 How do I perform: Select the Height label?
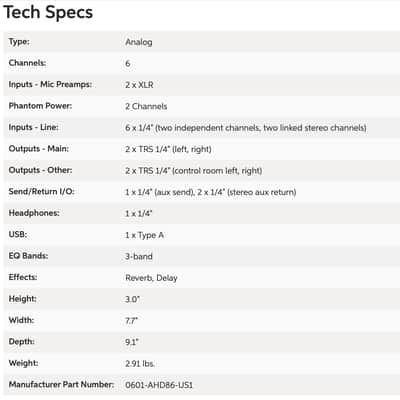pyautogui.click(x=22, y=299)
